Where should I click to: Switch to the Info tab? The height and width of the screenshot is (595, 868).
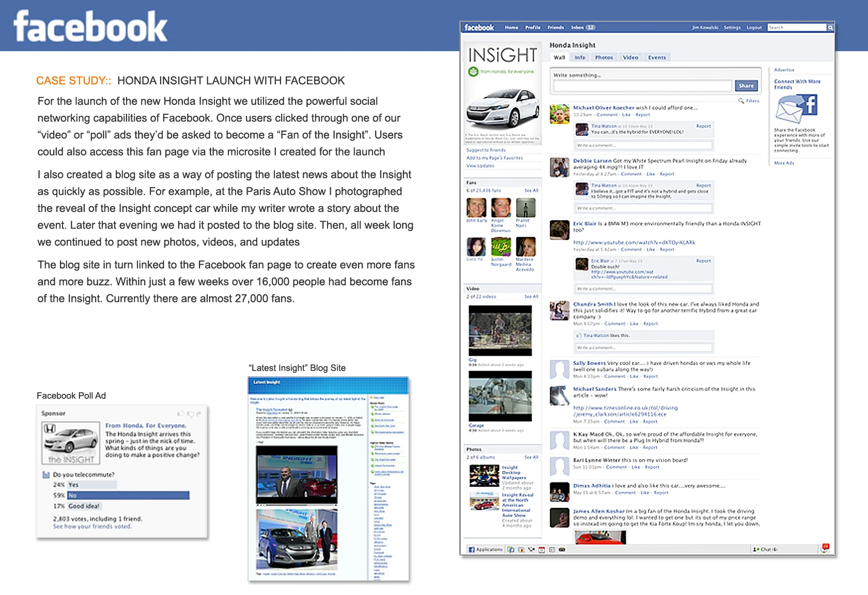tap(580, 57)
